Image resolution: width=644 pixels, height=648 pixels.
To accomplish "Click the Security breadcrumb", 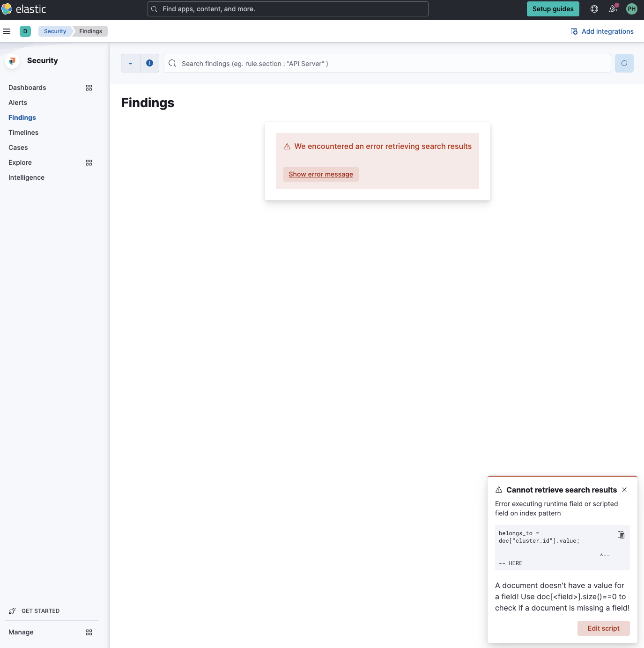I will pyautogui.click(x=55, y=31).
